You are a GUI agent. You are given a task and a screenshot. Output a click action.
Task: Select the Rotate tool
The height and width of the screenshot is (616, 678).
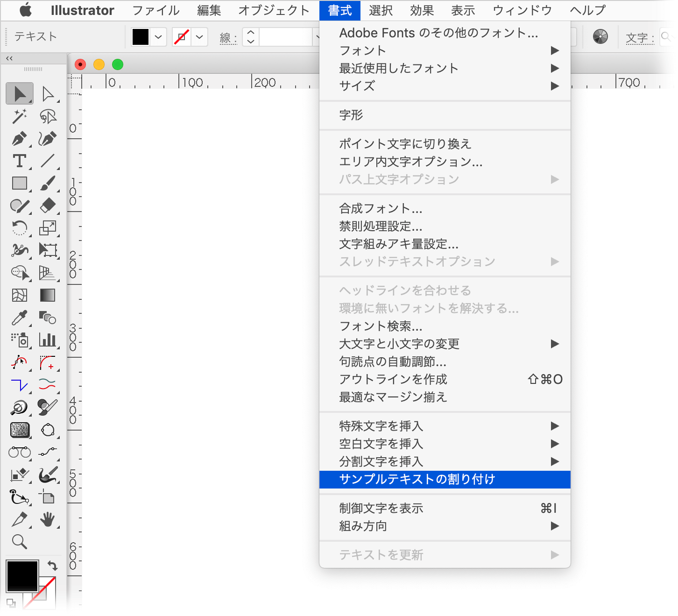(20, 228)
